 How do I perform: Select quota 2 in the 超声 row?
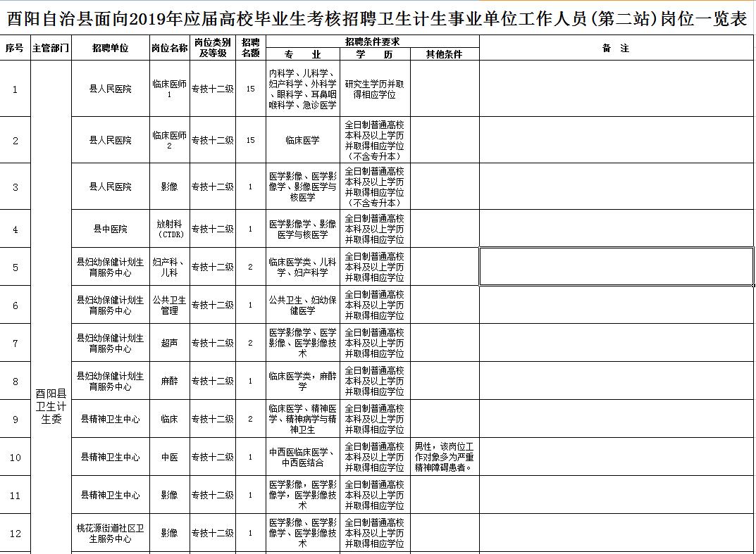[250, 343]
